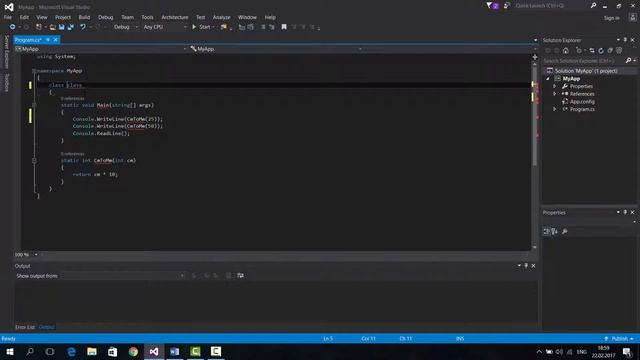Open the File menu

click(8, 17)
